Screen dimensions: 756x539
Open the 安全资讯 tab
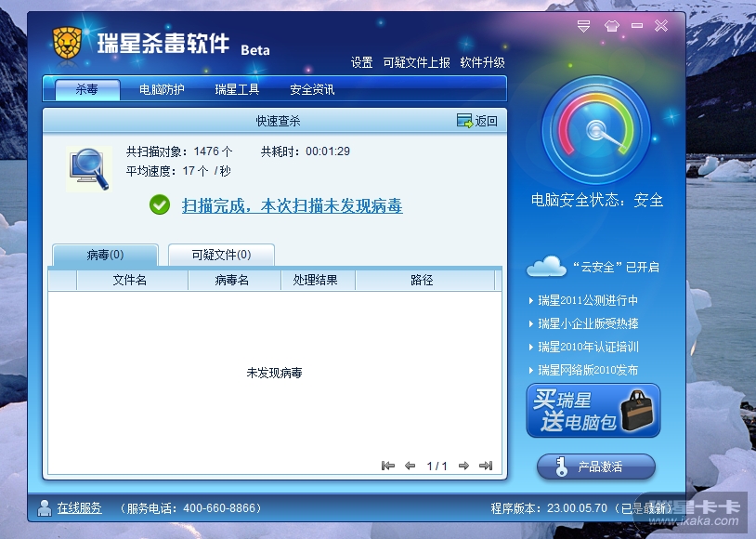(x=312, y=89)
